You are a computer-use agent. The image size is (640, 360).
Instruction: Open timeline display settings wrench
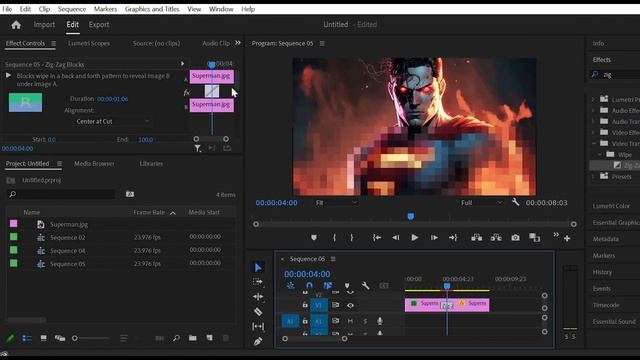pos(365,286)
